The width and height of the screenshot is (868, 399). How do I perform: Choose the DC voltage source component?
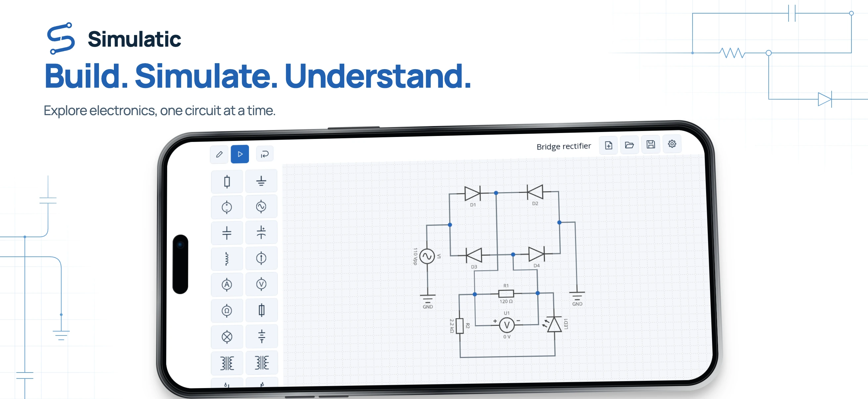(227, 207)
